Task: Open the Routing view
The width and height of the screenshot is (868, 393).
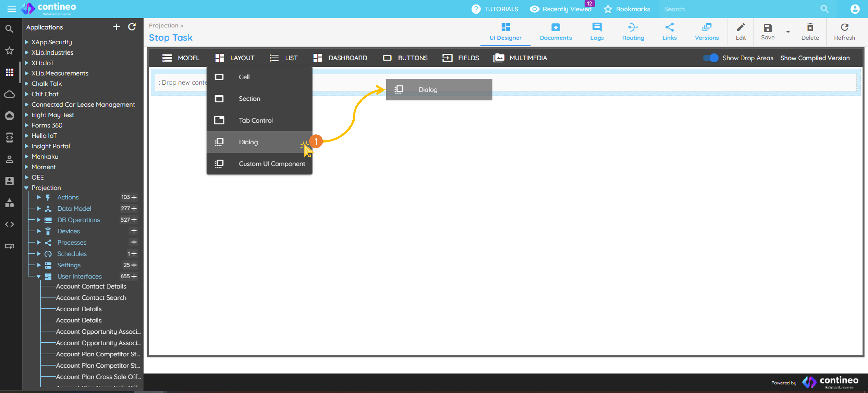Action: pyautogui.click(x=633, y=32)
